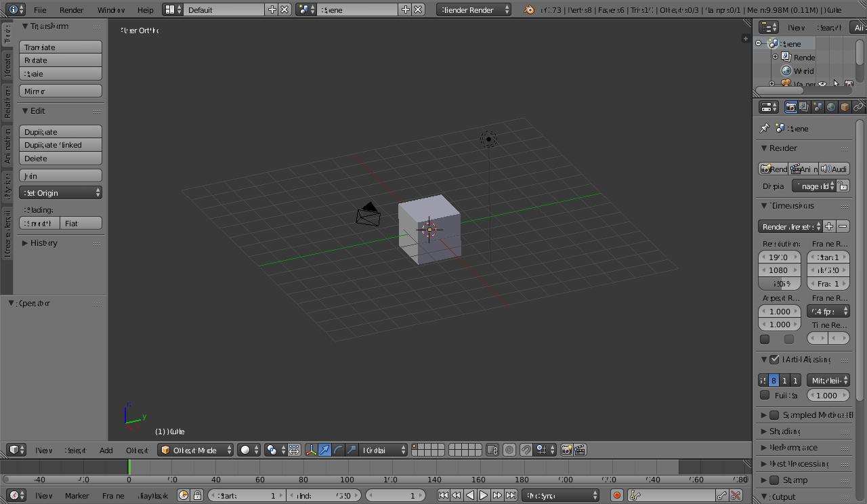Open the pivot point selector
The width and height of the screenshot is (867, 504).
(x=275, y=450)
